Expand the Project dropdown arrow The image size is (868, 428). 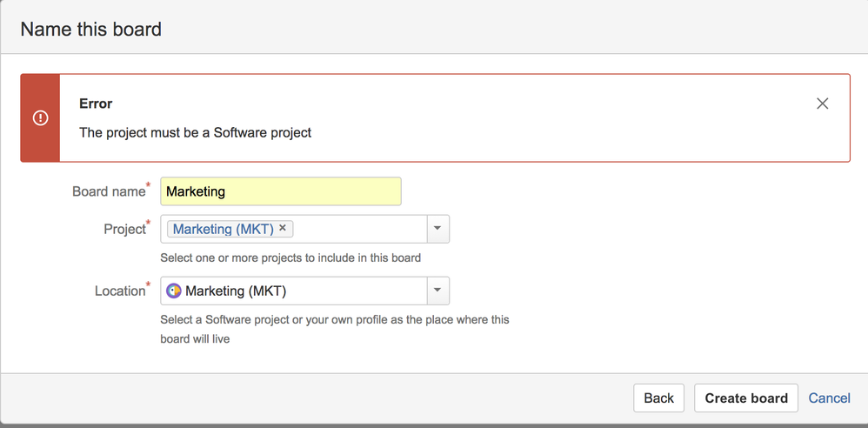pos(437,229)
